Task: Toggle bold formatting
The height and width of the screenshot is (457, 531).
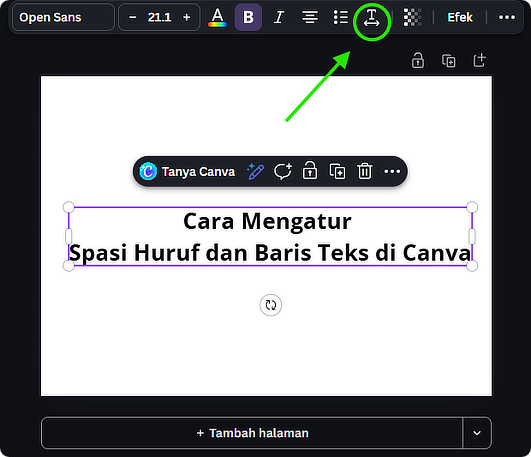Action: [248, 17]
